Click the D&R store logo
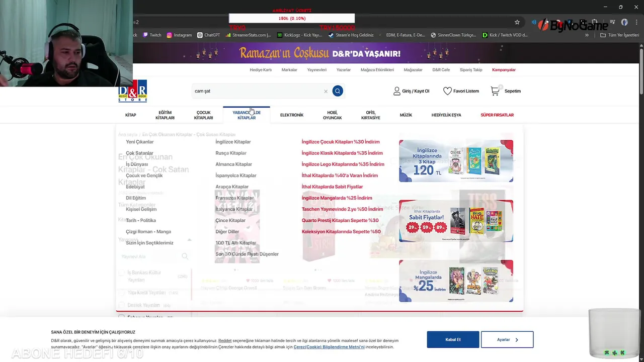 click(133, 91)
